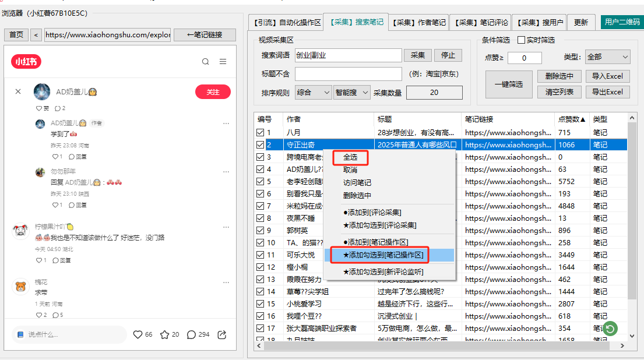This screenshot has height=360, width=644.
Task: Click the green refresh circle icon
Action: 610,329
